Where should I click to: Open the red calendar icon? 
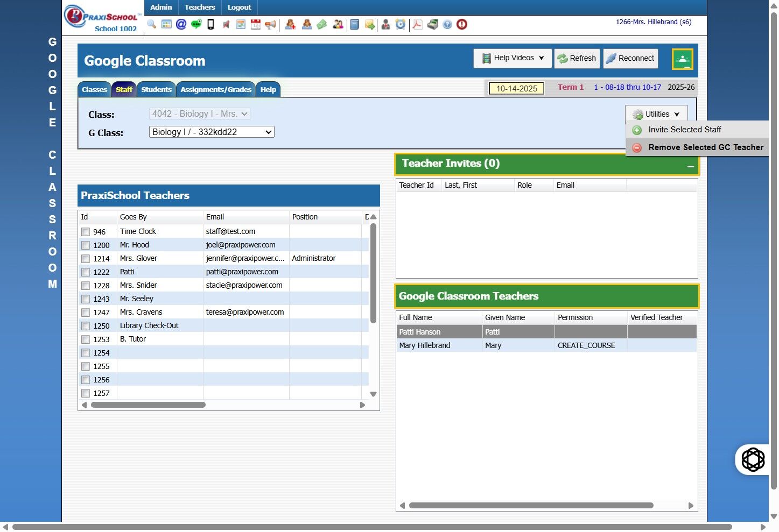click(256, 24)
